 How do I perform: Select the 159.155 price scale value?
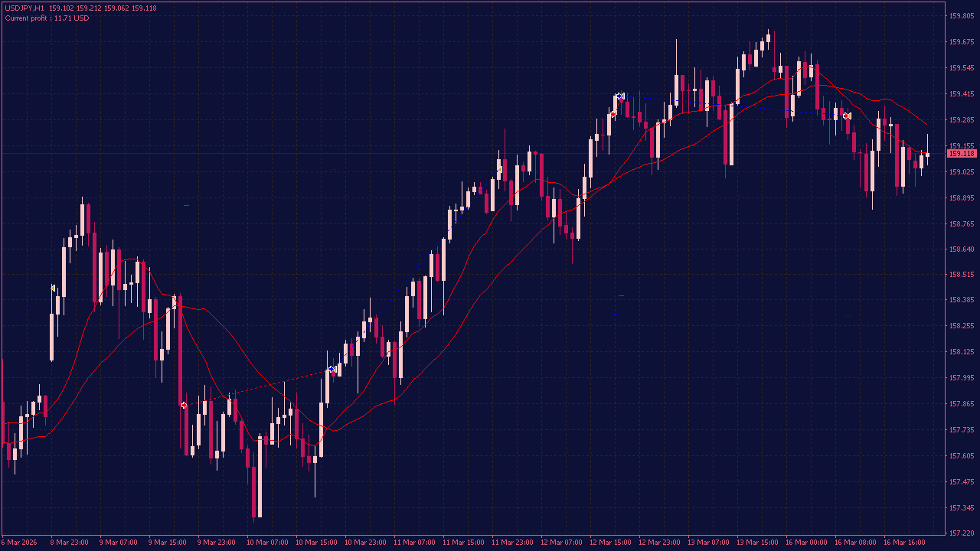pos(962,145)
